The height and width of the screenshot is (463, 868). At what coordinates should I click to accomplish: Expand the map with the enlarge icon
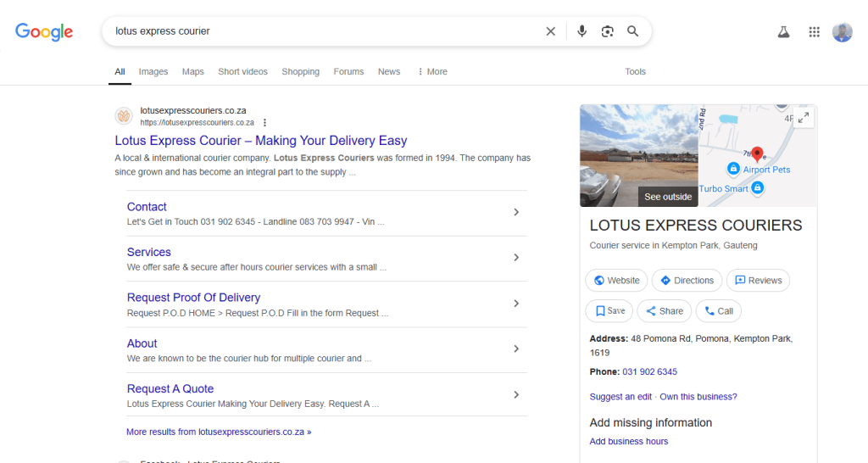[804, 117]
